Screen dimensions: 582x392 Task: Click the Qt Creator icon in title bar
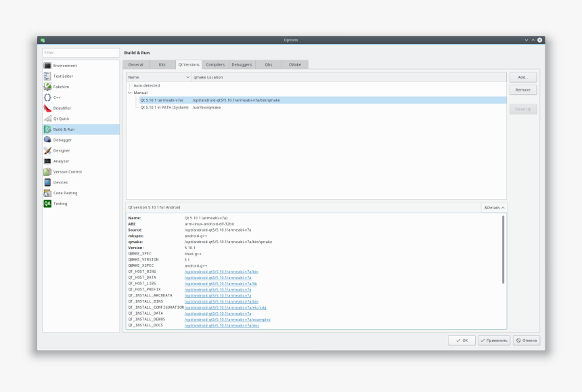pyautogui.click(x=43, y=40)
